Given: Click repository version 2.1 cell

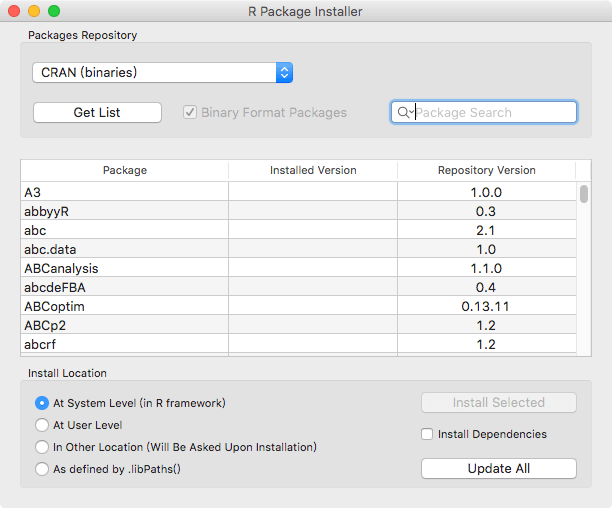Looking at the screenshot, I should click(486, 230).
